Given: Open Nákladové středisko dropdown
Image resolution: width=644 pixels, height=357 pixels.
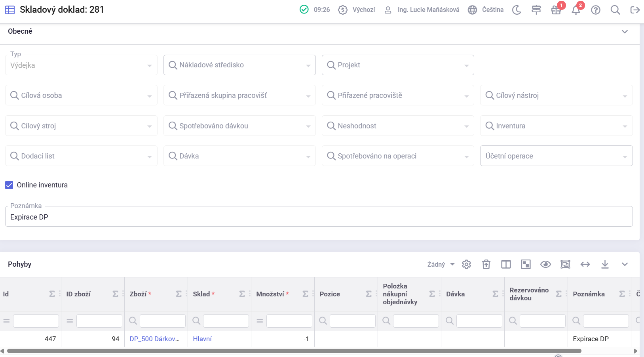Looking at the screenshot, I should [x=239, y=65].
